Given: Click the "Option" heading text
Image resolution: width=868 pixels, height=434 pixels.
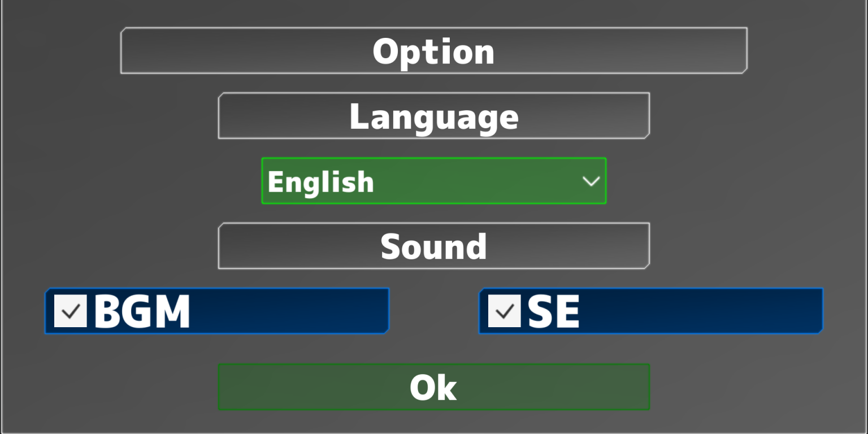Looking at the screenshot, I should coord(433,51).
